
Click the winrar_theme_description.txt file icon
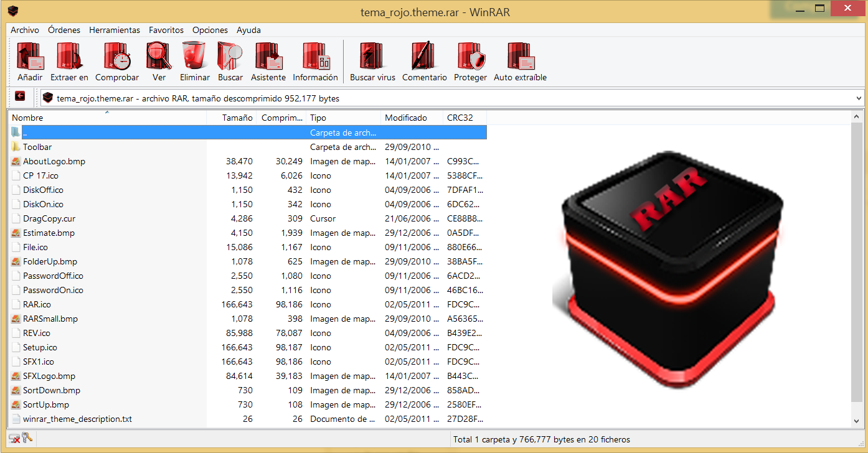pos(16,419)
